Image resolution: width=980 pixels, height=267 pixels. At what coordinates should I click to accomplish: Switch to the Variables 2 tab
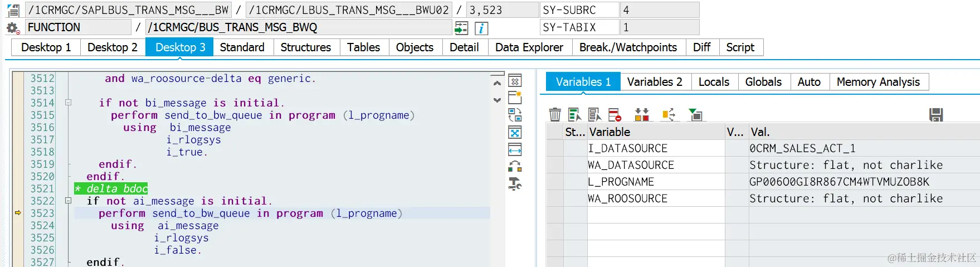(x=655, y=82)
